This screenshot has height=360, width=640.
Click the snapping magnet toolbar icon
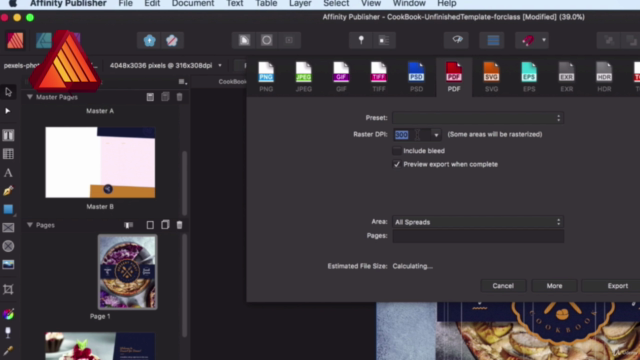[527, 40]
